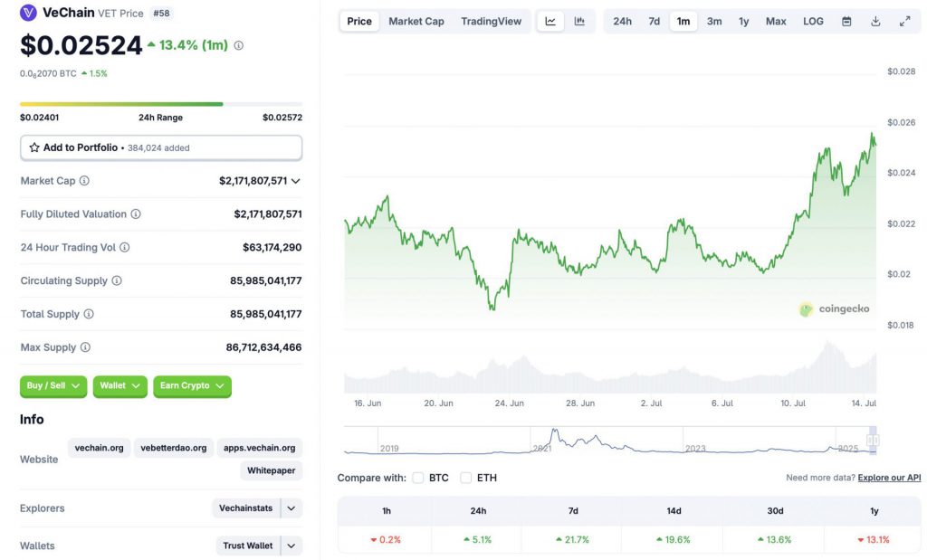Open the Earn Crypto dropdown
The width and height of the screenshot is (927, 560).
tap(192, 385)
